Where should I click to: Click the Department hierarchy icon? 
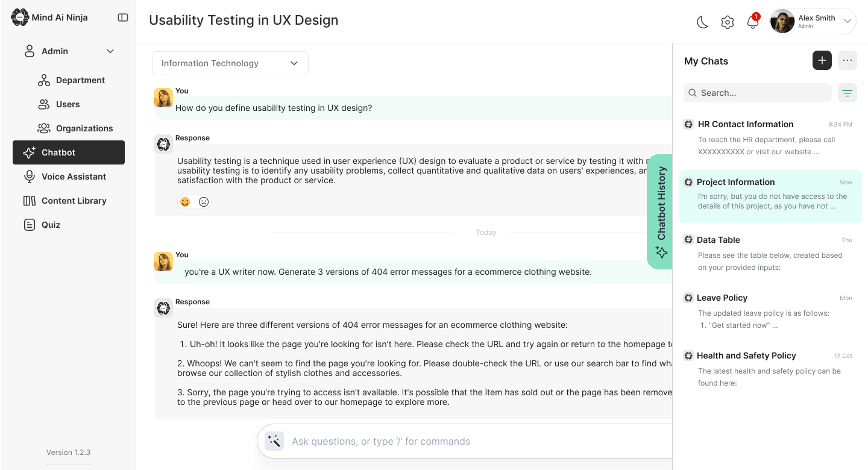click(44, 80)
